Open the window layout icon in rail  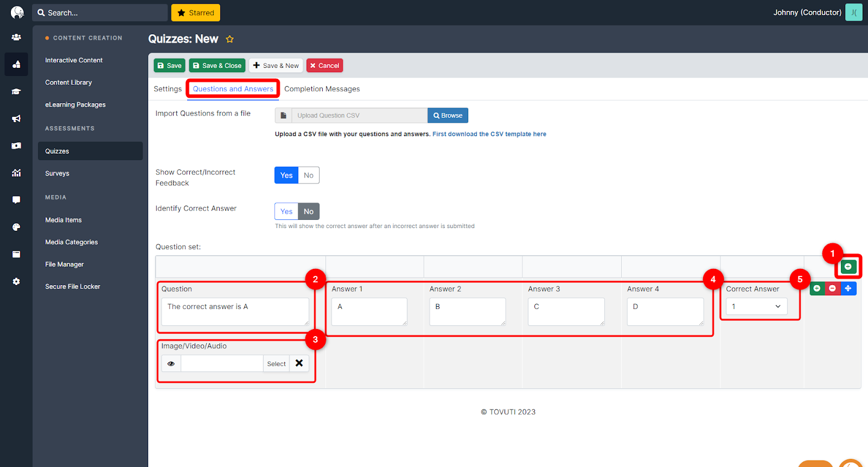pyautogui.click(x=16, y=254)
